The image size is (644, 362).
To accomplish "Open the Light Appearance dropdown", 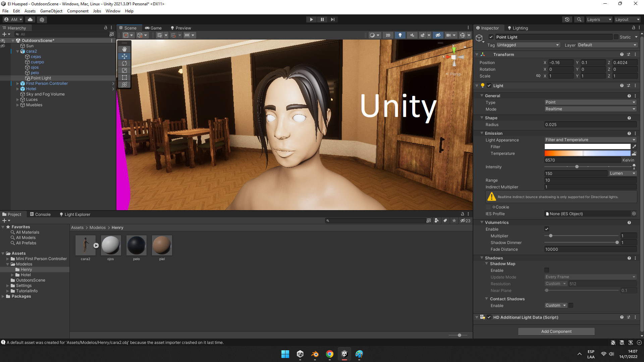I will point(590,140).
